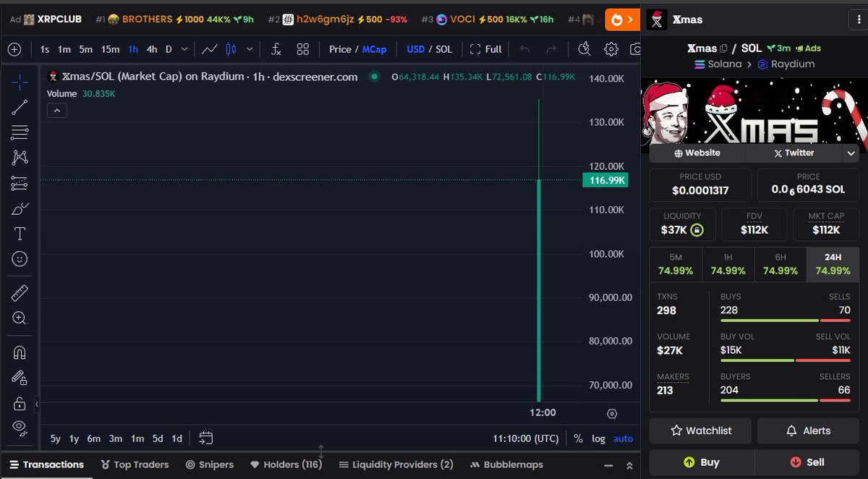Open chart settings gear icon

point(611,49)
